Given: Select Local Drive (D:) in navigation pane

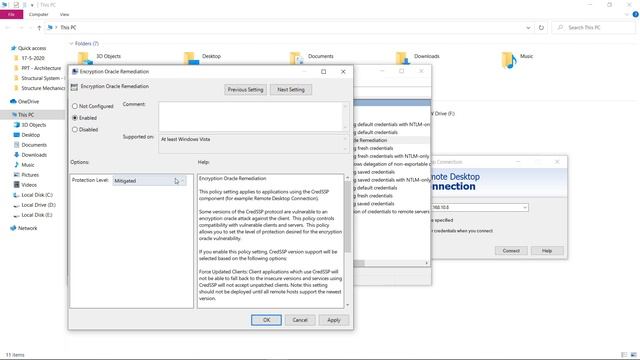Looking at the screenshot, I should pyautogui.click(x=38, y=205).
